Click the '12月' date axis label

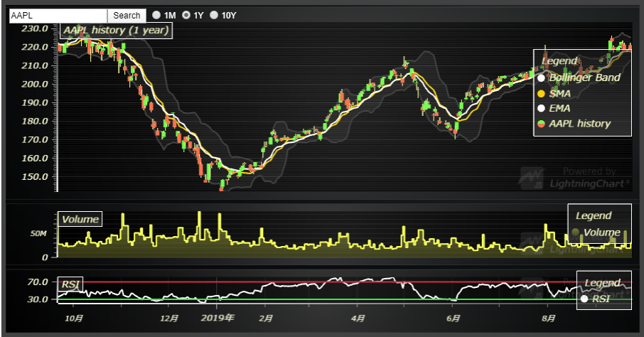(x=169, y=319)
